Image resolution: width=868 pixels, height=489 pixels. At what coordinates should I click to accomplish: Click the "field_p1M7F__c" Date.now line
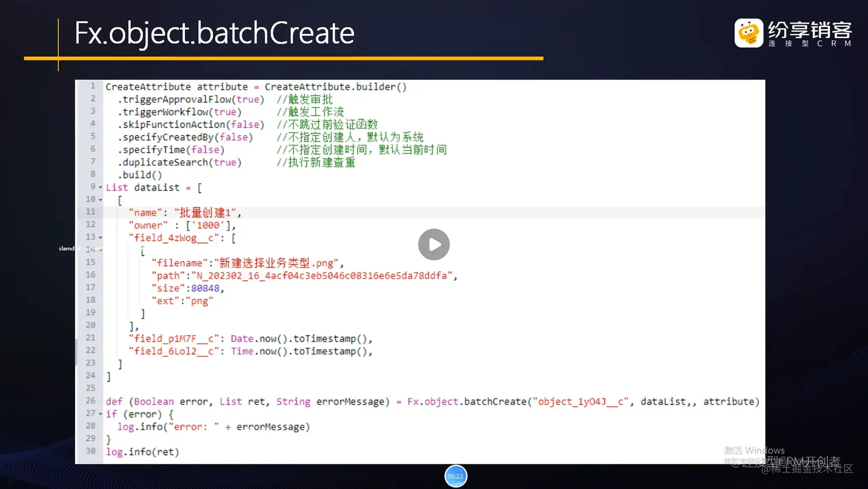pos(251,339)
